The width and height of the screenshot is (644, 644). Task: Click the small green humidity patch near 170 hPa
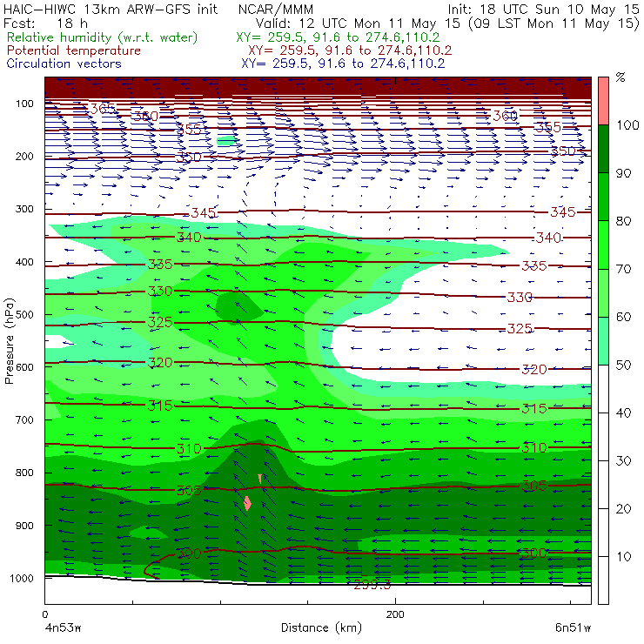tap(227, 141)
